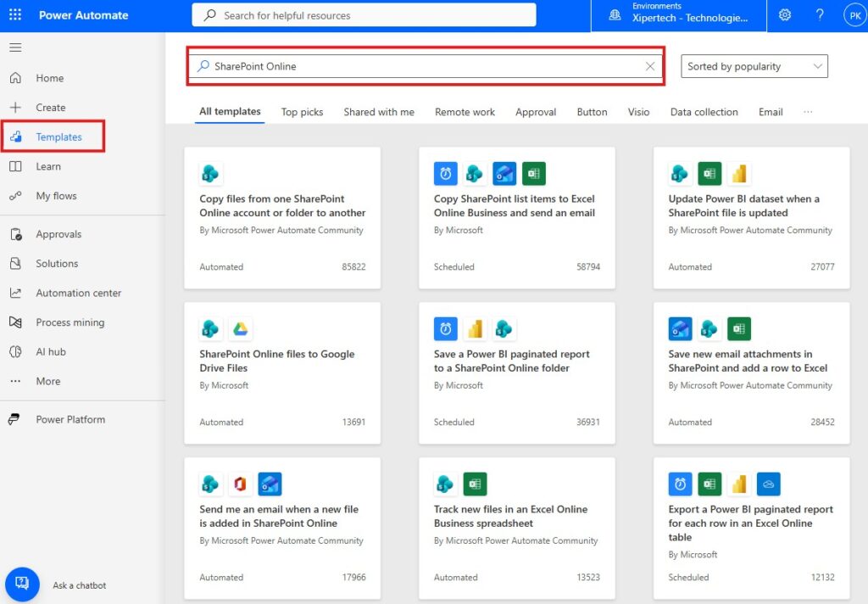This screenshot has height=604, width=868.
Task: Open the chatbot assistant
Action: pos(22,584)
